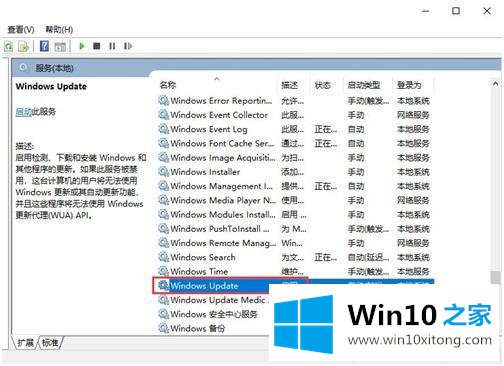
Task: Restart service with the restart button
Action: pos(128,46)
